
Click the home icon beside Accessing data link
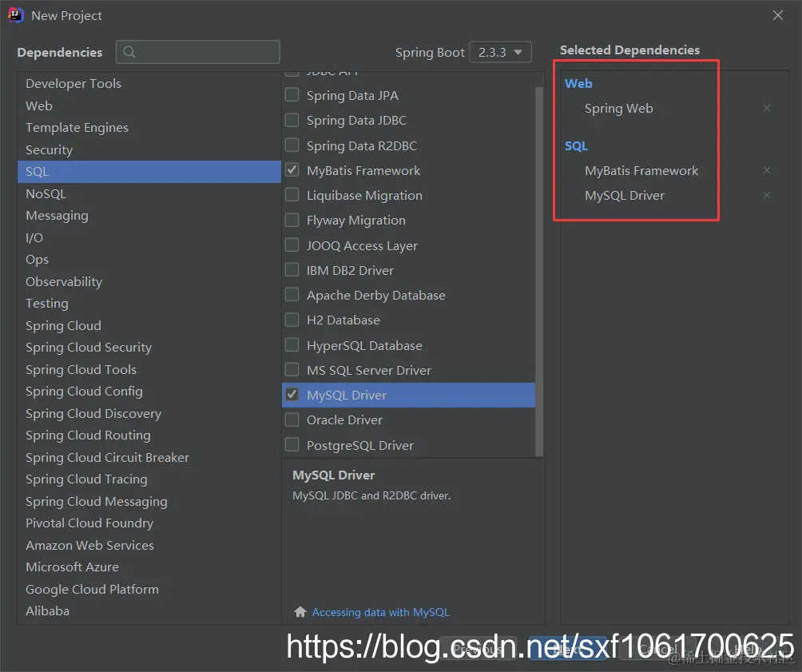300,611
